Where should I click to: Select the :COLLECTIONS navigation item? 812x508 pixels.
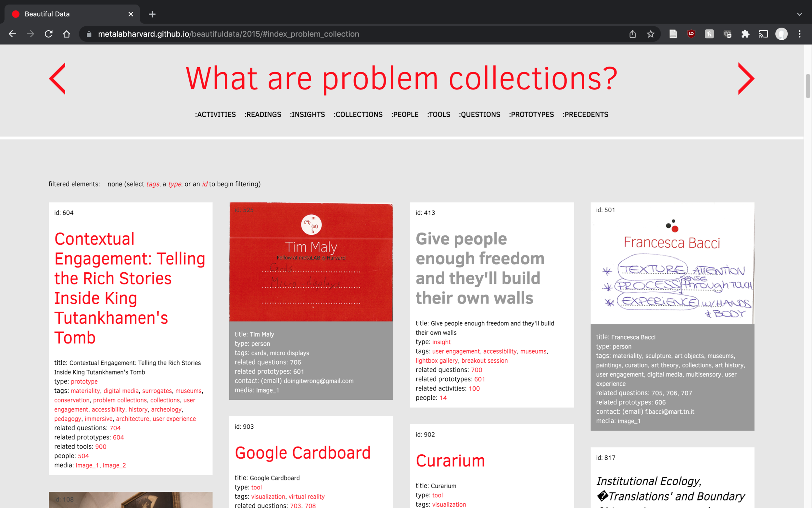coord(358,115)
